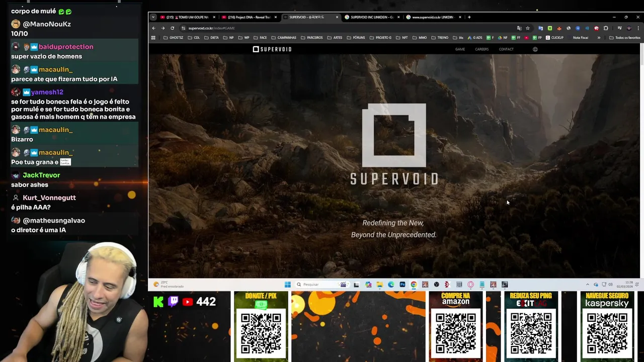The image size is (644, 362).
Task: Bookmark this page with the star icon
Action: tap(528, 28)
